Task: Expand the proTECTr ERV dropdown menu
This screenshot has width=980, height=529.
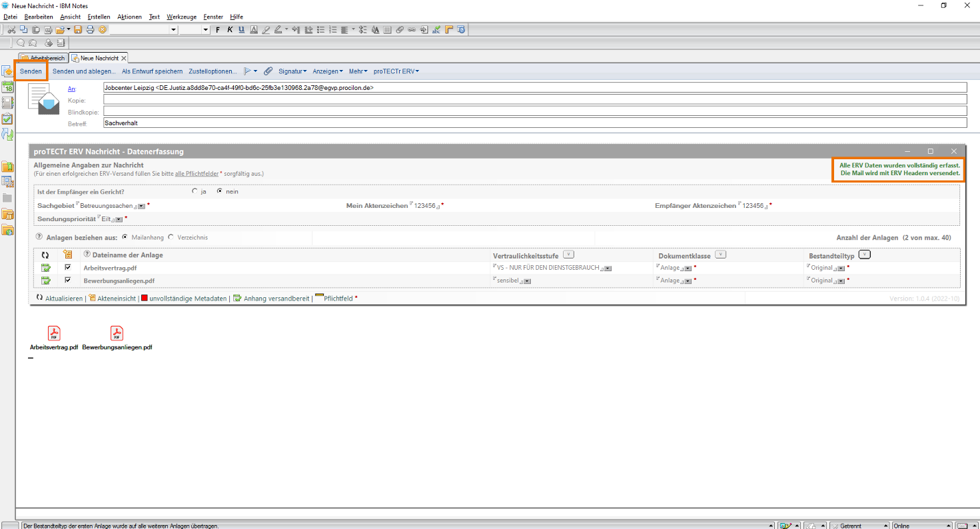Action: (x=396, y=71)
